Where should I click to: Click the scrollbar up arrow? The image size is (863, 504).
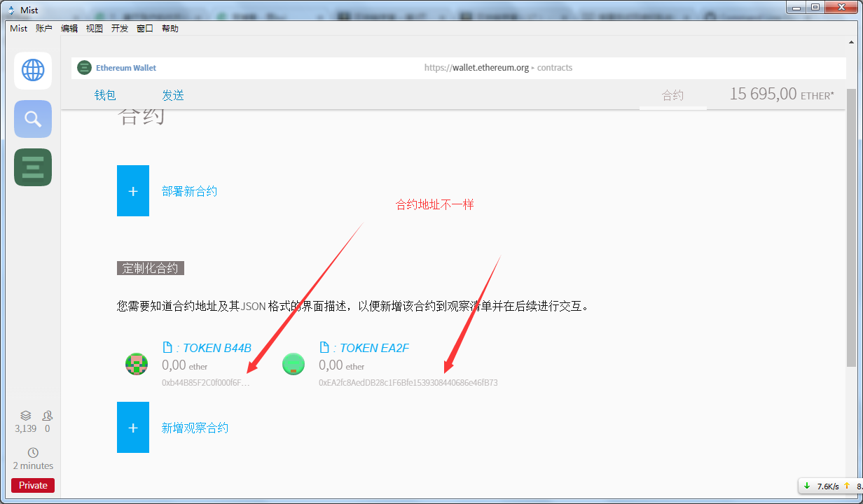point(851,43)
